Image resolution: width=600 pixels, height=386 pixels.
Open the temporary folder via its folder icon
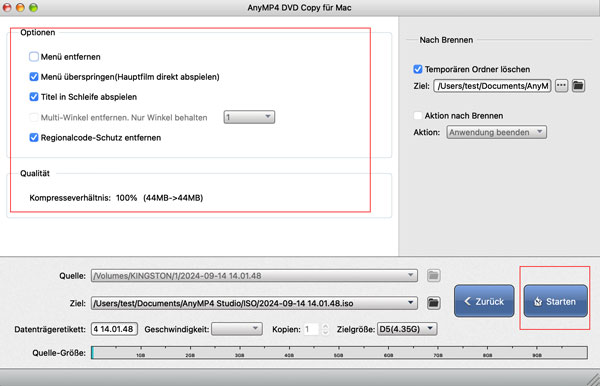click(x=578, y=86)
